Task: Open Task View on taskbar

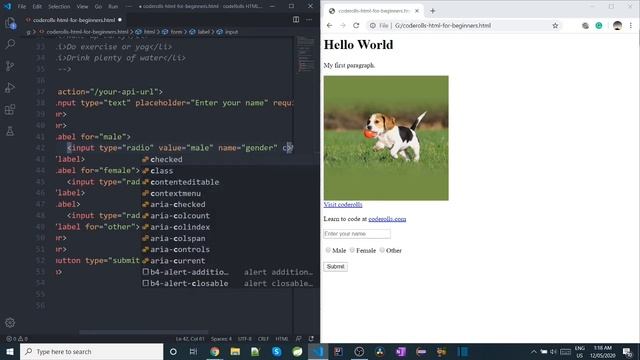Action: click(193, 351)
